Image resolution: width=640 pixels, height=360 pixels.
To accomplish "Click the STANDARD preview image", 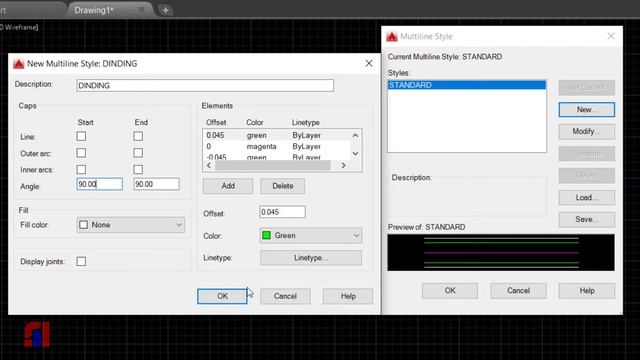I will (x=501, y=253).
